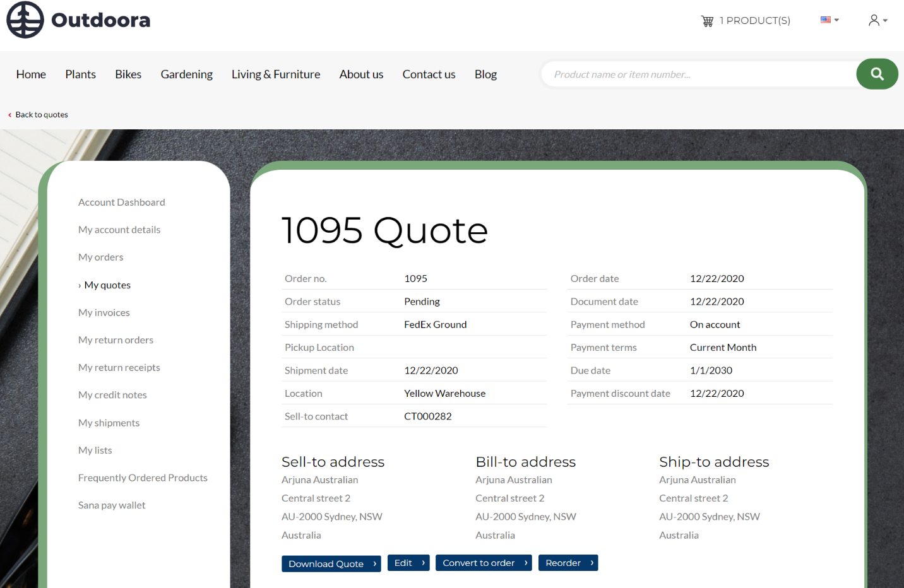Open Sana pay wallet
This screenshot has width=904, height=588.
tap(112, 505)
